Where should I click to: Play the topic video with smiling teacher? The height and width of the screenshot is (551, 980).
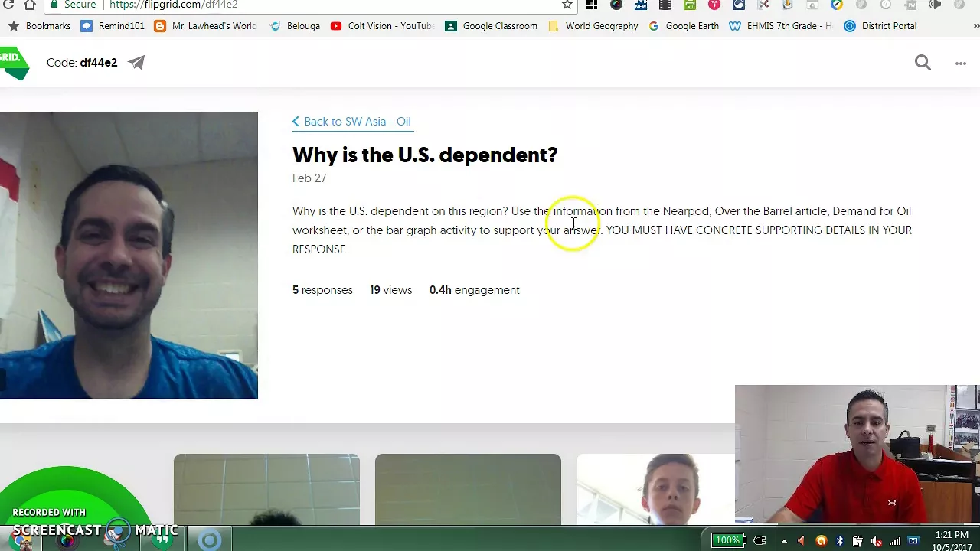tap(129, 255)
